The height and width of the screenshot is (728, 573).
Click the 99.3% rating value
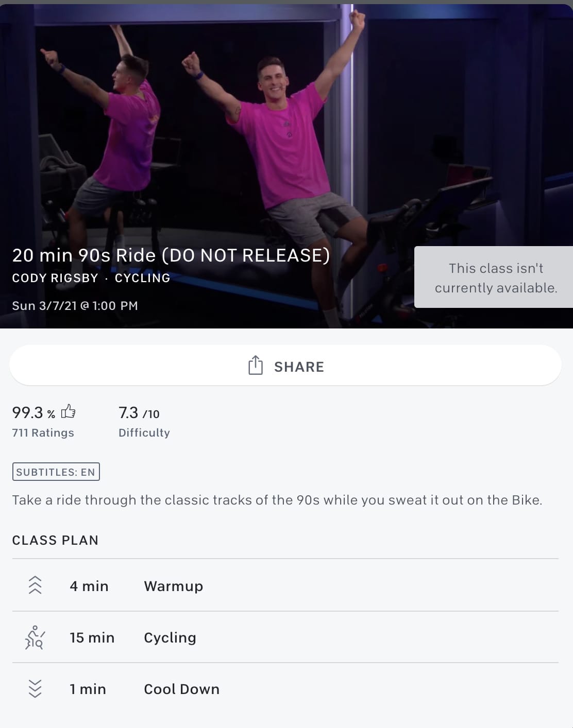(x=33, y=412)
